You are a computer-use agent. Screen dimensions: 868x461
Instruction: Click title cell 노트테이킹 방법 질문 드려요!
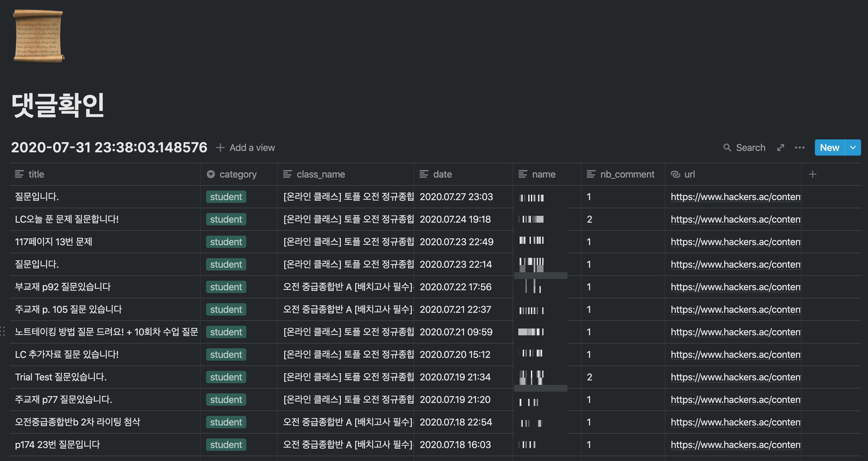[x=105, y=332]
